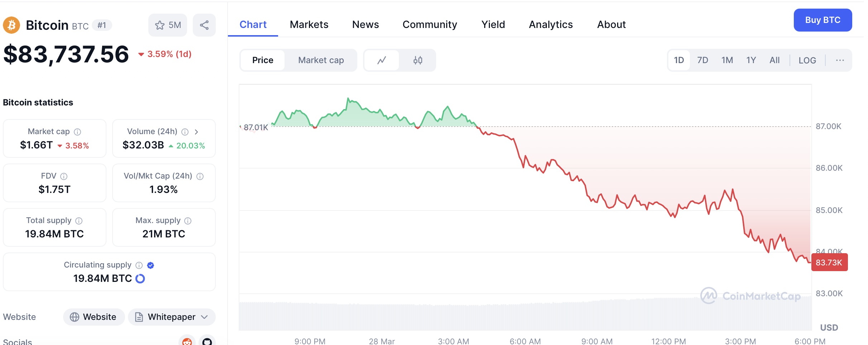The height and width of the screenshot is (345, 868).
Task: Click the 83.73K current price marker
Action: pos(829,263)
